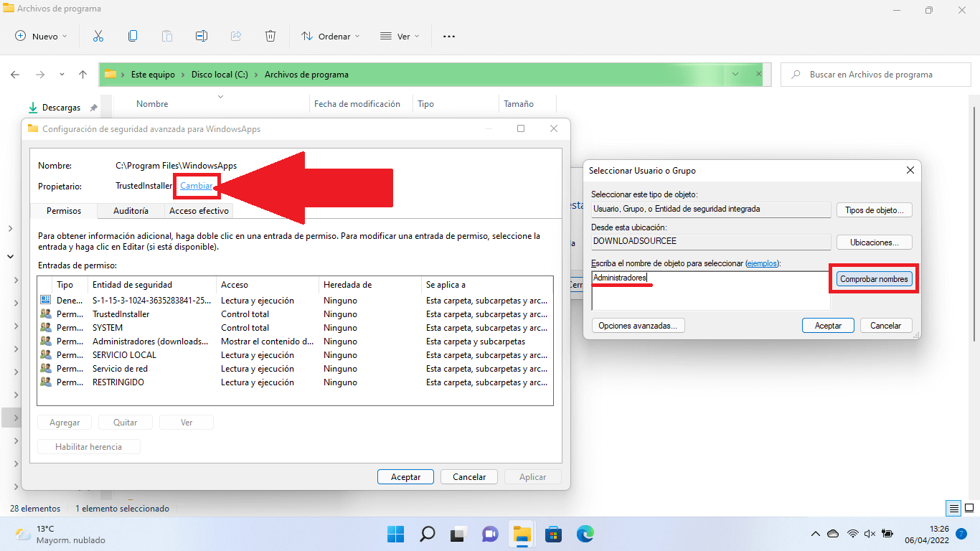Switch to details view layout icon
980x551 pixels.
(954, 509)
